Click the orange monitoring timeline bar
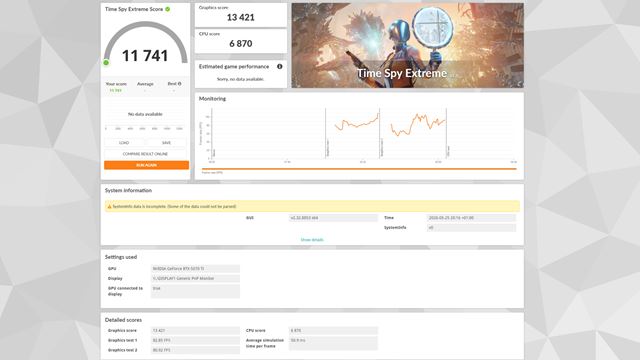This screenshot has width=640, height=360. tap(359, 168)
